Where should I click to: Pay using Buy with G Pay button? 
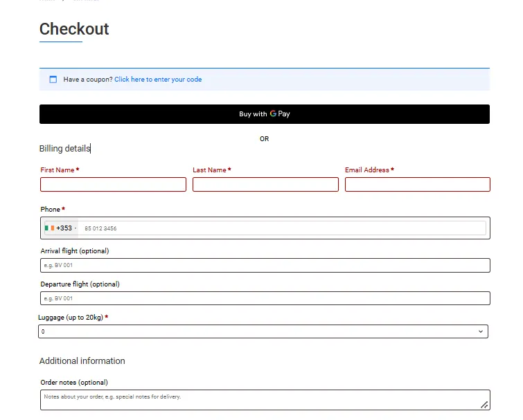click(265, 114)
